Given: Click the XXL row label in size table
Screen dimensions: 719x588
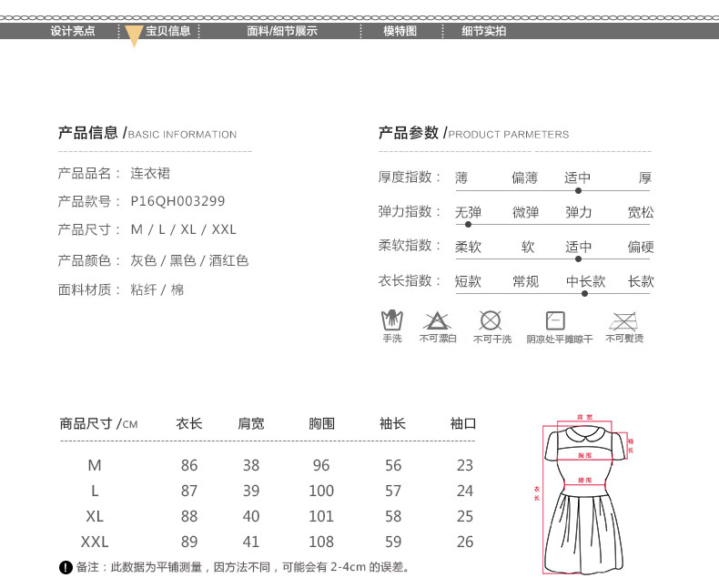Looking at the screenshot, I should tap(95, 542).
